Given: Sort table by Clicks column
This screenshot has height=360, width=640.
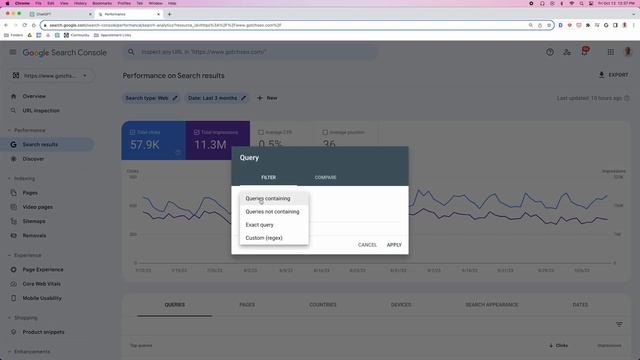Looking at the screenshot, I should (559, 345).
